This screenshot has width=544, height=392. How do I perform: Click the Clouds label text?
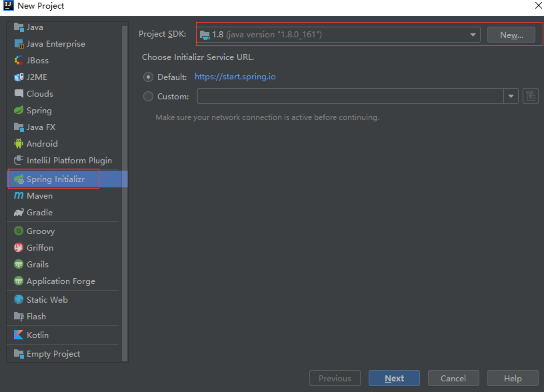click(x=40, y=93)
